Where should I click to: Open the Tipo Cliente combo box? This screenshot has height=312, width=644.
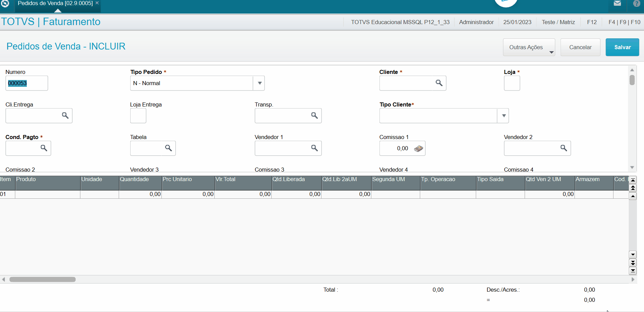pos(444,116)
